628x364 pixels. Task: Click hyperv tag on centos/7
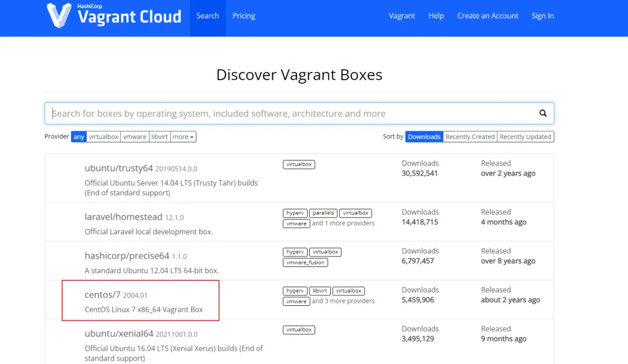(x=295, y=291)
